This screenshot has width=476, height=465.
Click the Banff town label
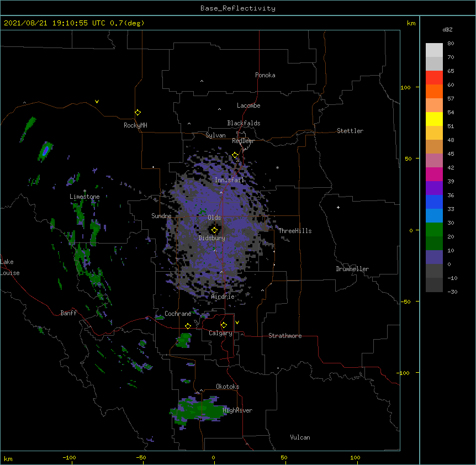pyautogui.click(x=68, y=313)
